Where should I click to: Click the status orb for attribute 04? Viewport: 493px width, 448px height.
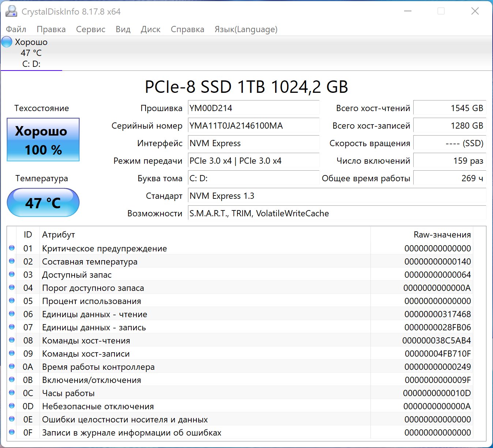tap(12, 287)
